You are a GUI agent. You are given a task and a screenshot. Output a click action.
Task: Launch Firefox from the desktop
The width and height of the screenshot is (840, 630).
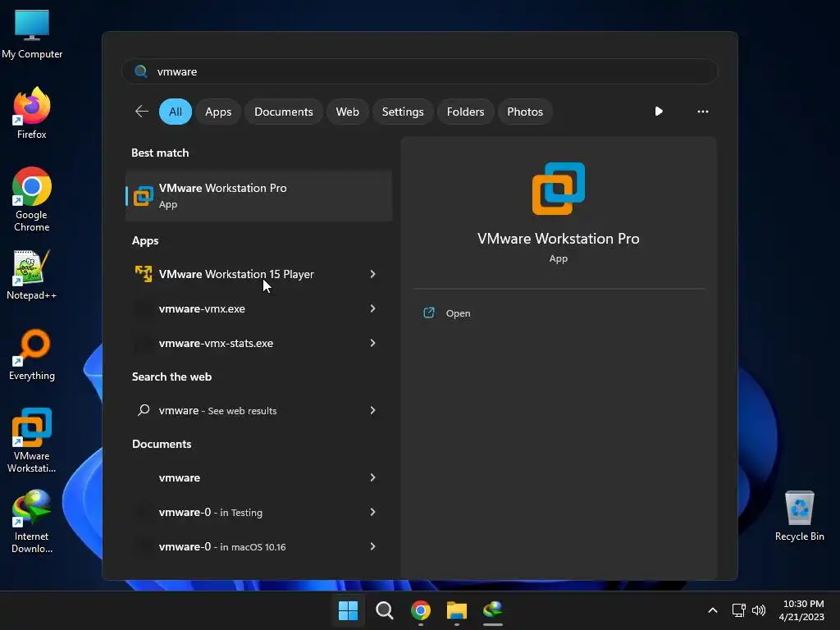(32, 113)
